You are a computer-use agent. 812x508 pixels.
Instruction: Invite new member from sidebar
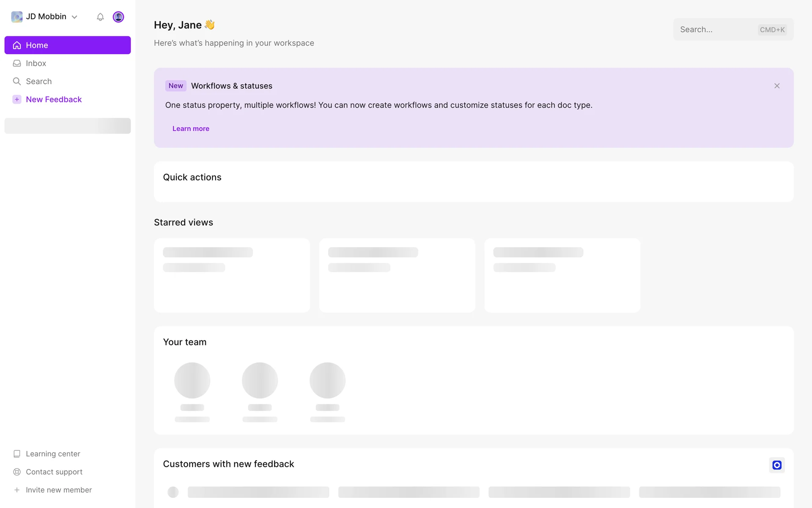[x=58, y=490]
